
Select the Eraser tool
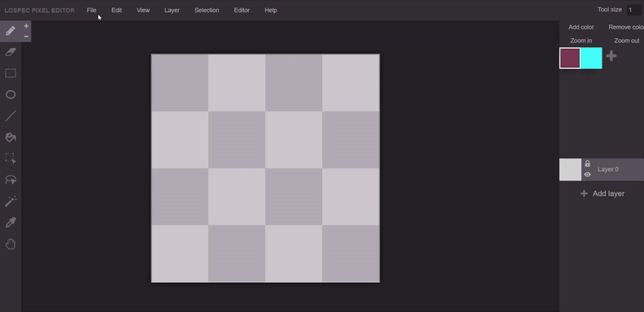pyautogui.click(x=11, y=52)
